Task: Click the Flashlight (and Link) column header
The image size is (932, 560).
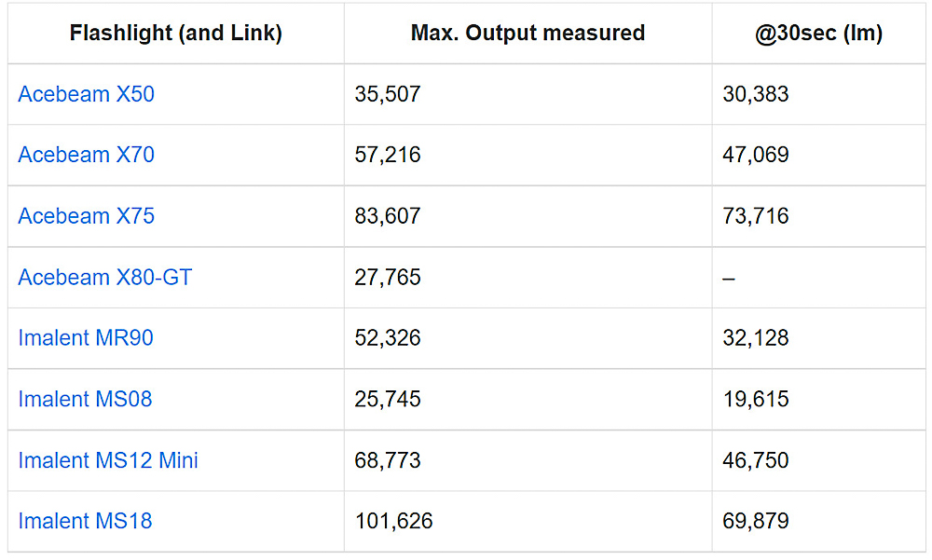Action: [176, 34]
